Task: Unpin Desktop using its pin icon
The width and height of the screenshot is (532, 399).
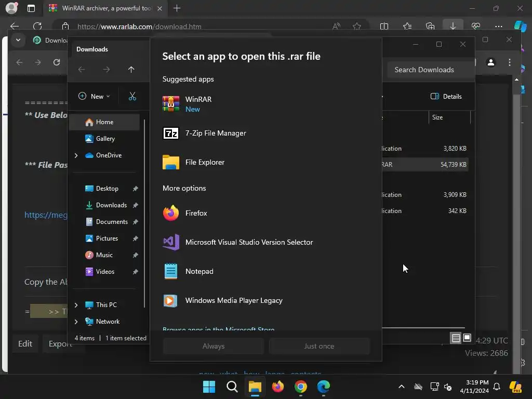Action: point(136,188)
